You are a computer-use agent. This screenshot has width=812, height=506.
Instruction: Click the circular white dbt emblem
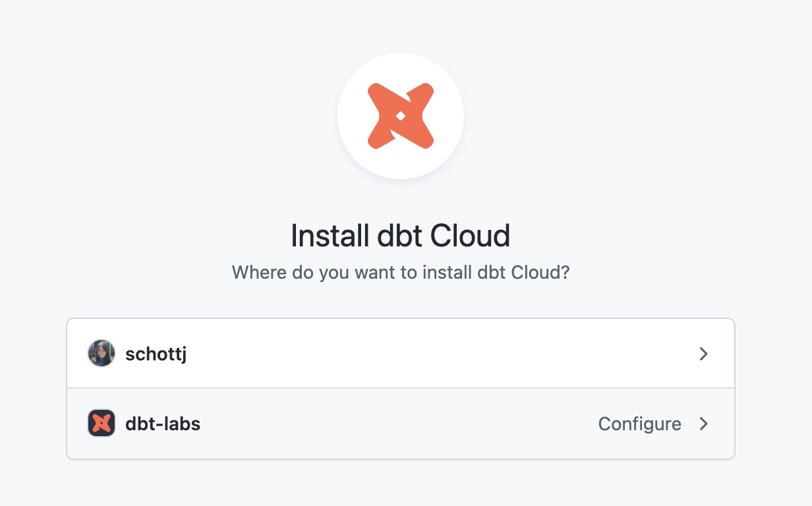click(x=400, y=115)
